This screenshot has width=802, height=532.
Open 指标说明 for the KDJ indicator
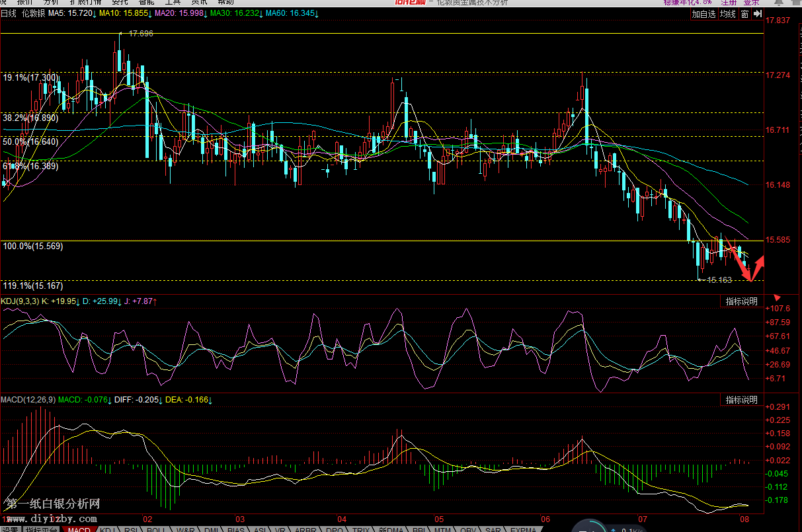[741, 301]
